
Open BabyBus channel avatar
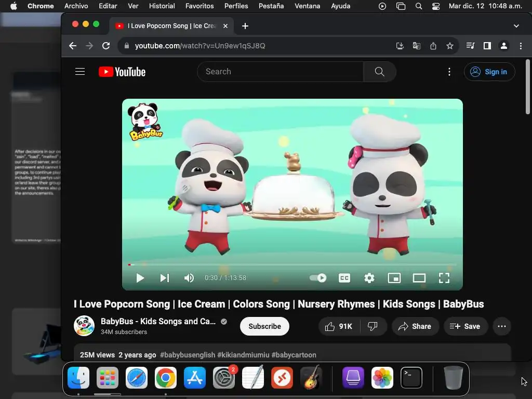[84, 326]
